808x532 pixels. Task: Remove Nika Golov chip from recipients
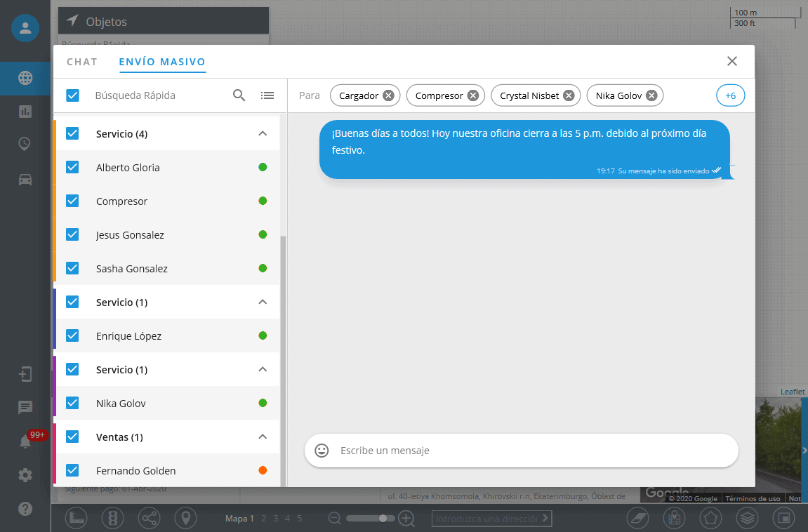pos(651,95)
